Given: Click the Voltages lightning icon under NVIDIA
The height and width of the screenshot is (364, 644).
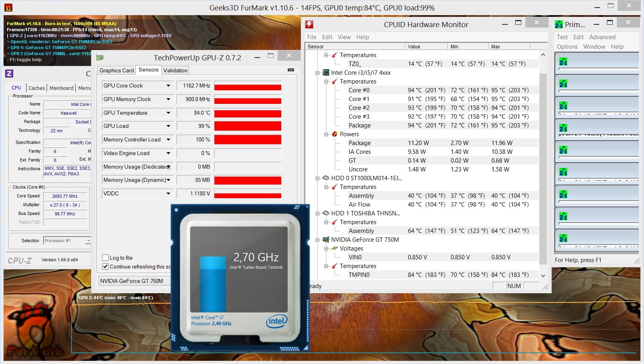Looking at the screenshot, I should (335, 249).
